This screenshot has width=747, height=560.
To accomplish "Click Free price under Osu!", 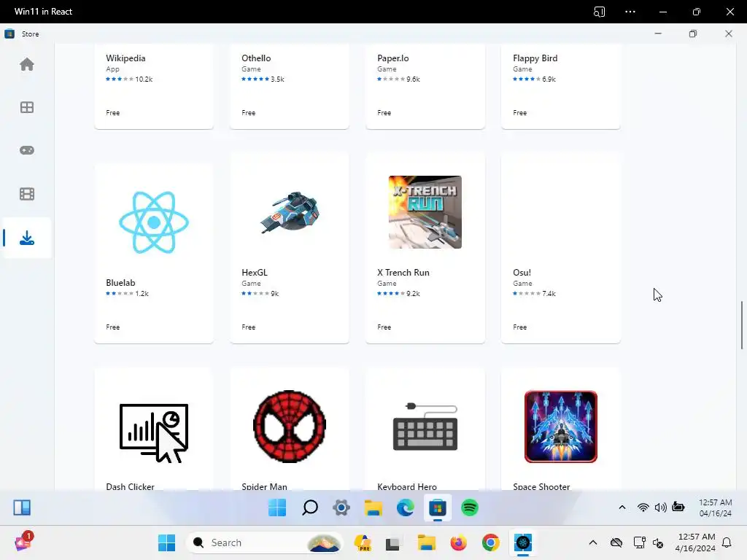I will (519, 327).
